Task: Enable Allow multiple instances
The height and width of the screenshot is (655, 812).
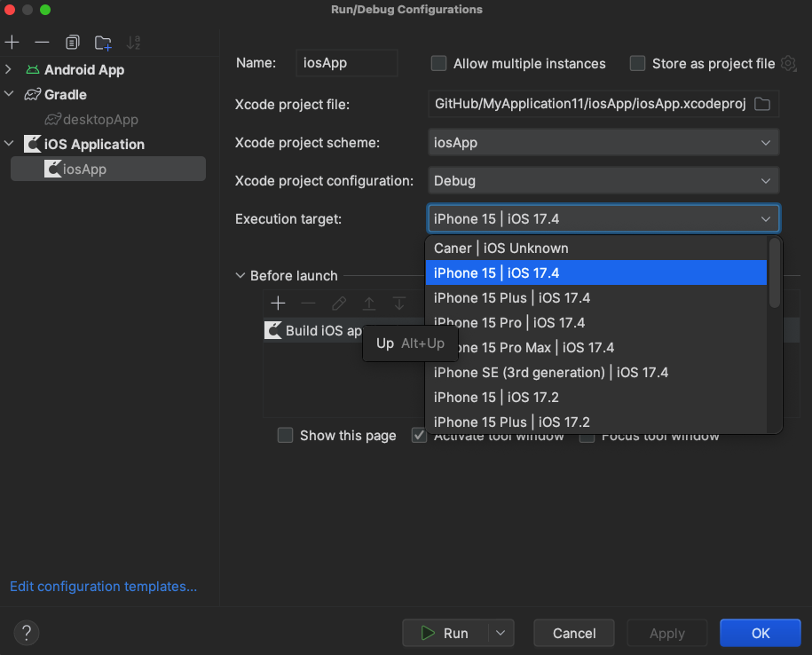Action: coord(438,63)
